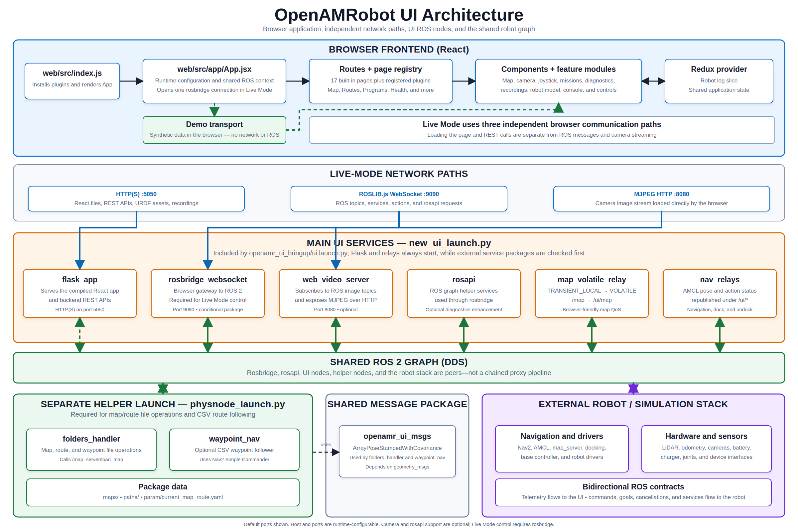Click the Bidirectional ROS contracts box
The width and height of the screenshot is (798, 532).
coord(633,492)
